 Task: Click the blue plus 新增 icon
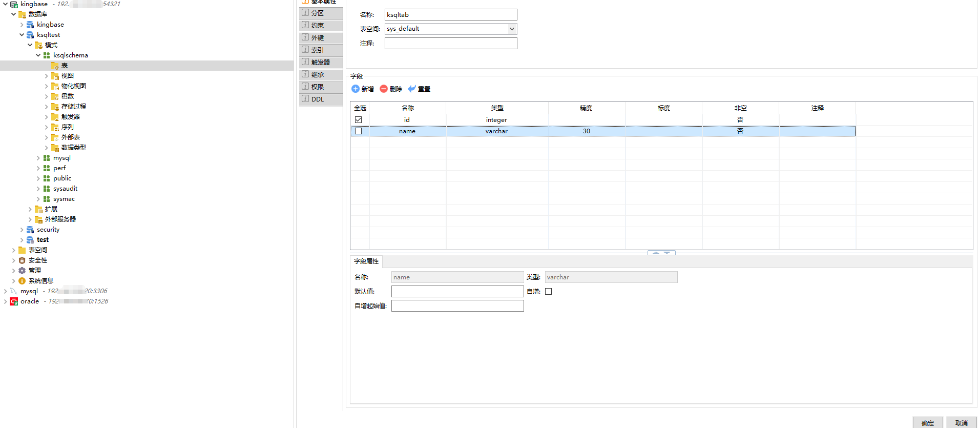(x=355, y=89)
